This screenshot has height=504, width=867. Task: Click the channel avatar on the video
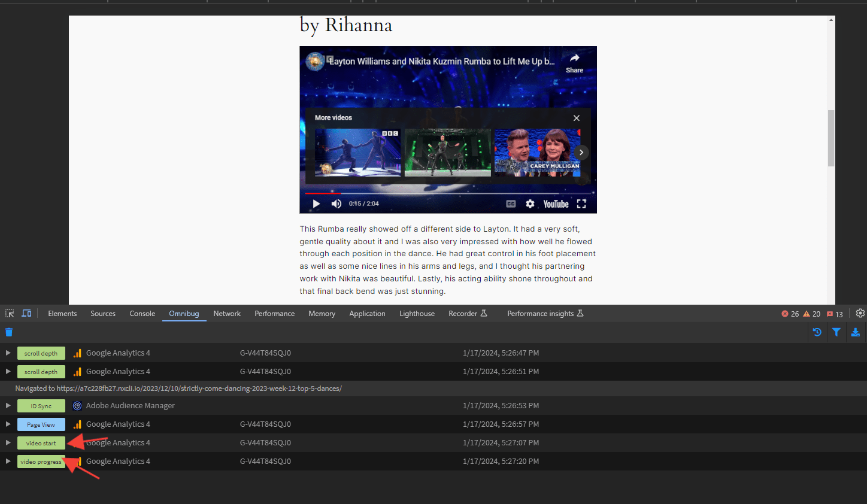[x=315, y=61]
